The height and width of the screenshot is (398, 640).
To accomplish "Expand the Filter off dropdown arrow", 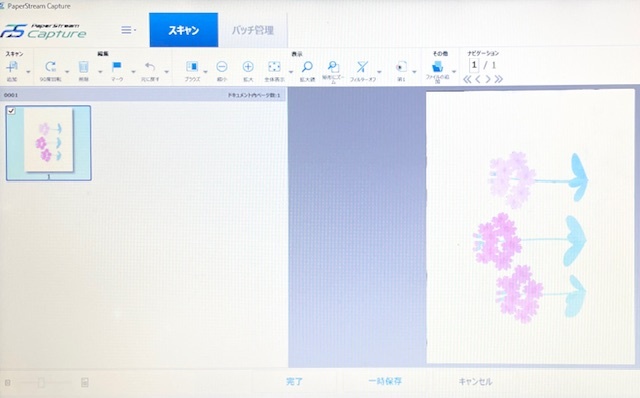I will point(379,72).
